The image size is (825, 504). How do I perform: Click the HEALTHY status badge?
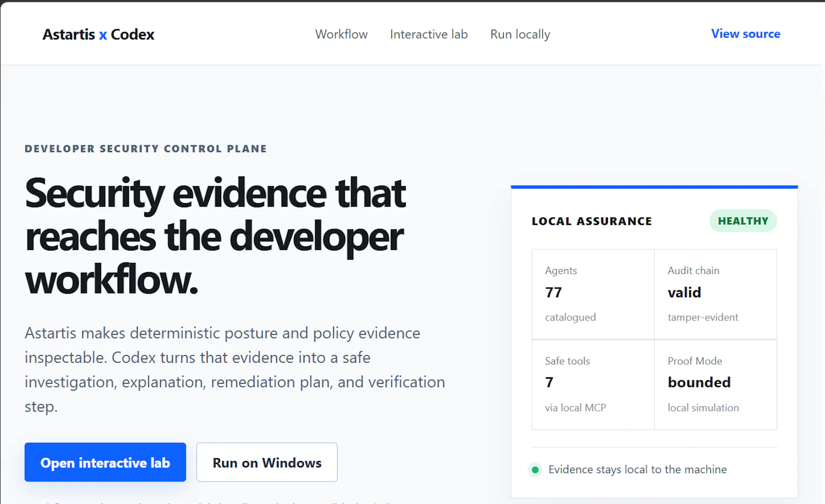[x=743, y=221]
